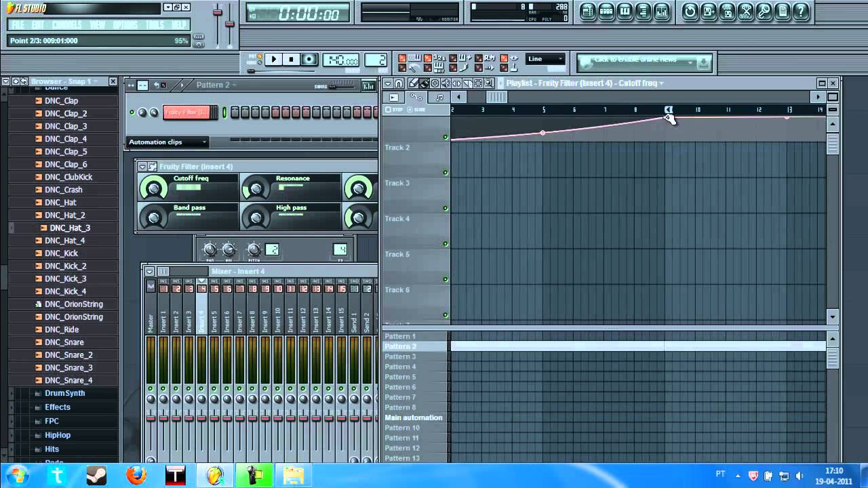The height and width of the screenshot is (488, 868).
Task: Open the Step Sequencer shortcut icon
Action: tap(606, 12)
